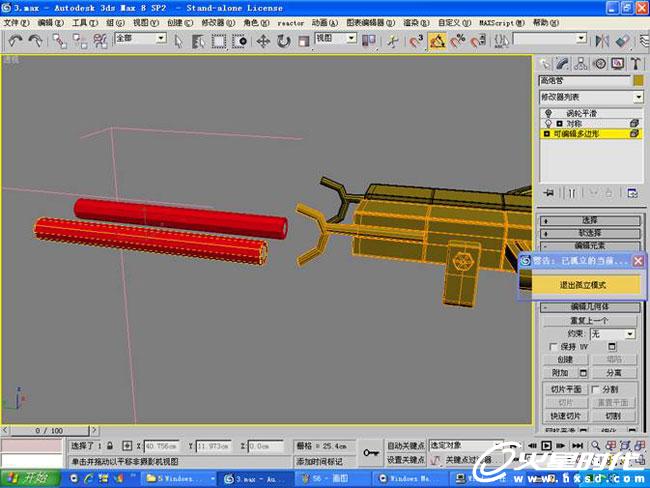Image resolution: width=650 pixels, height=488 pixels.
Task: Expand the 软选择 rollout
Action: click(x=590, y=233)
